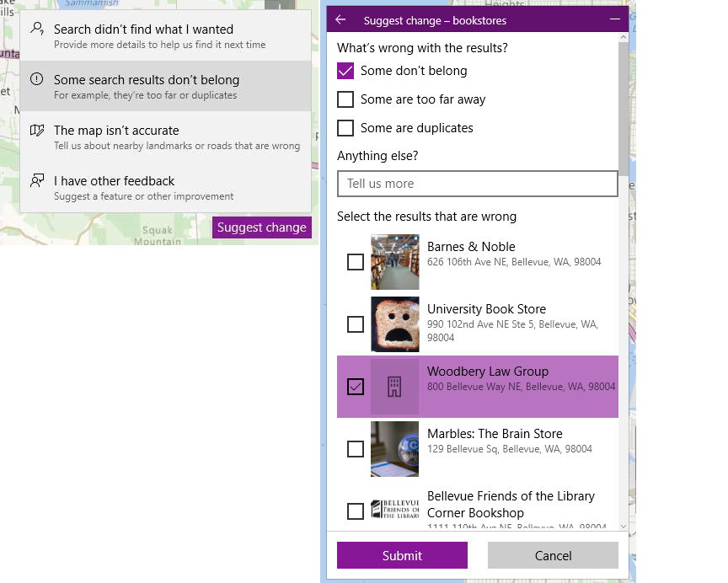Viewport: 728px width, 583px height.
Task: Select 'Some search results don't belong' option
Action: 166,86
